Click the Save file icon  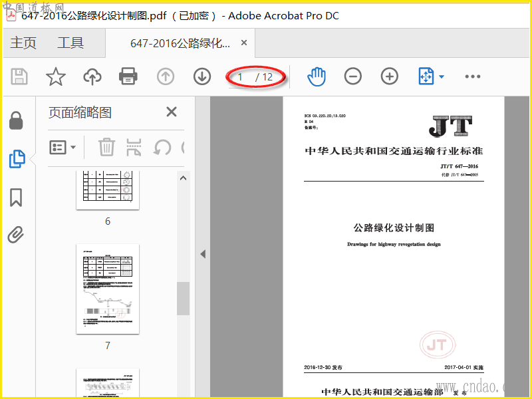click(19, 76)
